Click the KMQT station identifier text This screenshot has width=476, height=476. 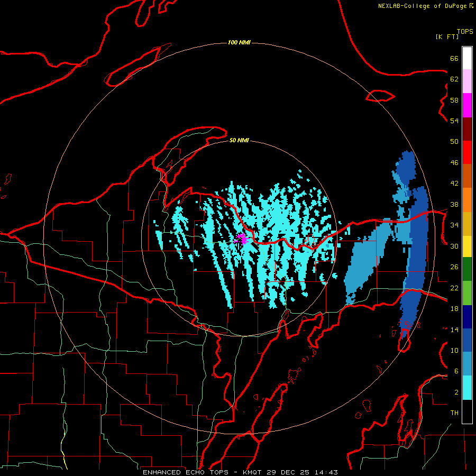point(253,472)
